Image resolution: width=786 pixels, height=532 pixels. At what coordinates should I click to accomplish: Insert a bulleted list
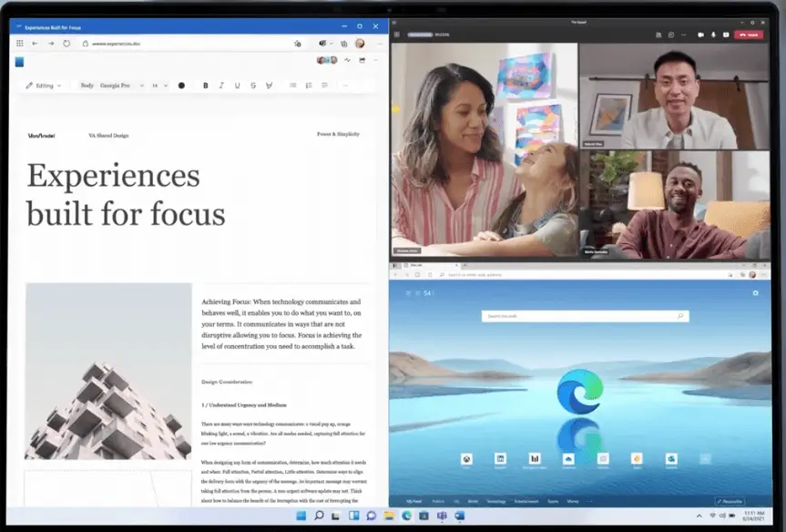[292, 86]
